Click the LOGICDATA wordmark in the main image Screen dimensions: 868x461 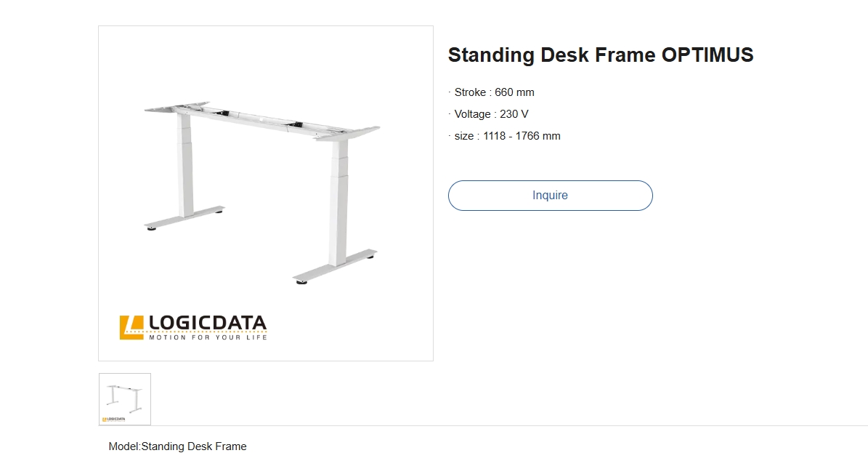(208, 323)
